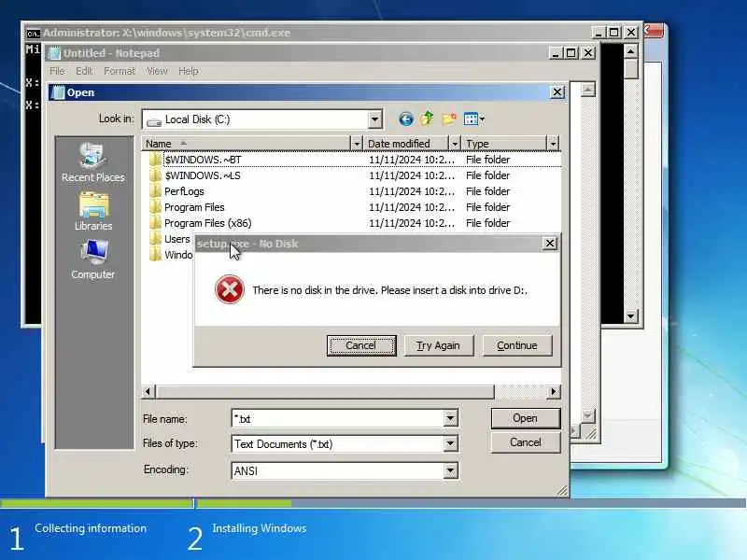This screenshot has height=560, width=747.
Task: Select Recent Places in sidebar
Action: point(92,162)
